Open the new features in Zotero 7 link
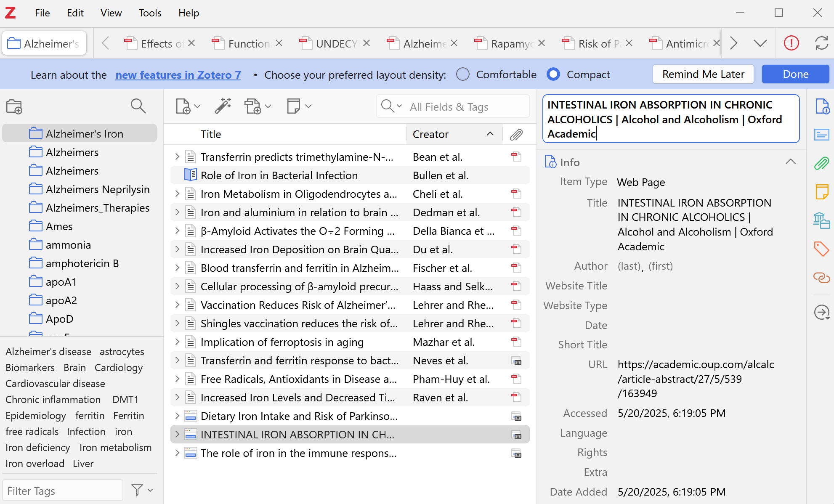The image size is (834, 504). point(178,75)
